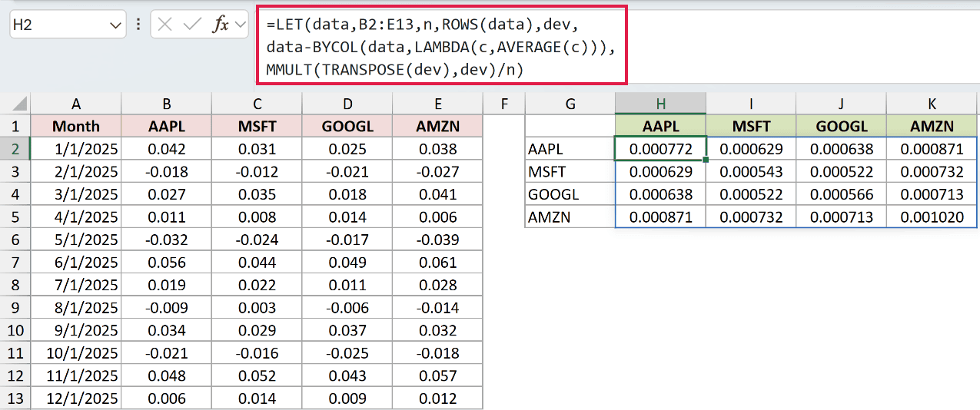Click the Enter checkmark formula bar icon
This screenshot has height=410, width=980.
pos(192,25)
